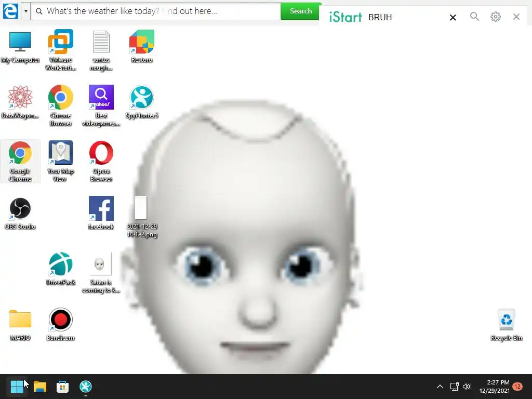Clear the BRUH text with black X

(453, 17)
